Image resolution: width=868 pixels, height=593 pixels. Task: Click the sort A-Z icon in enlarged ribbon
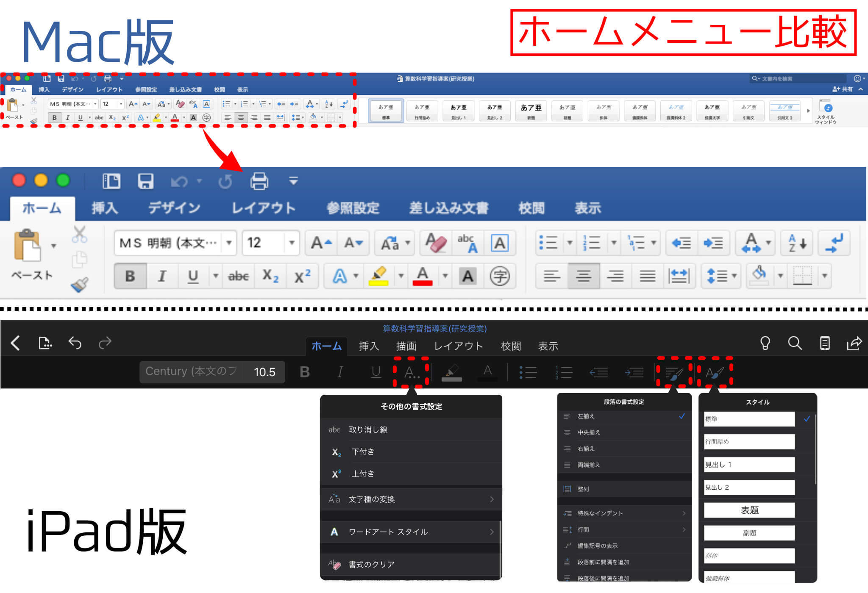click(797, 243)
